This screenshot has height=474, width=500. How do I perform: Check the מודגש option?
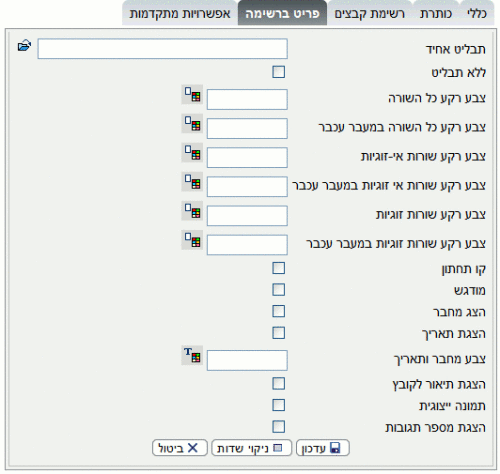(279, 290)
